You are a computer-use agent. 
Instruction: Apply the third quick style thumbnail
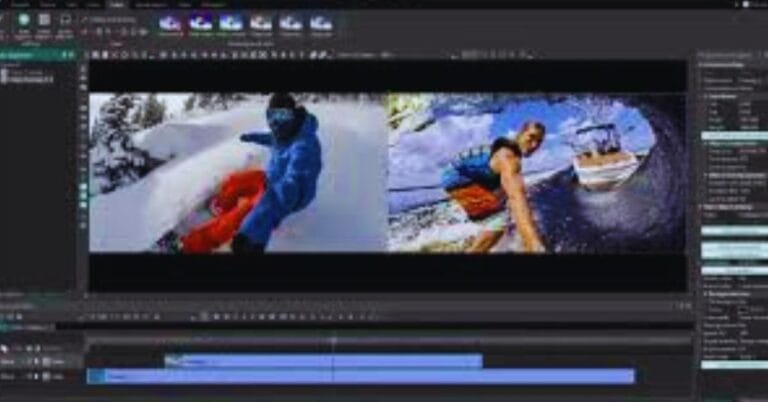pos(231,24)
